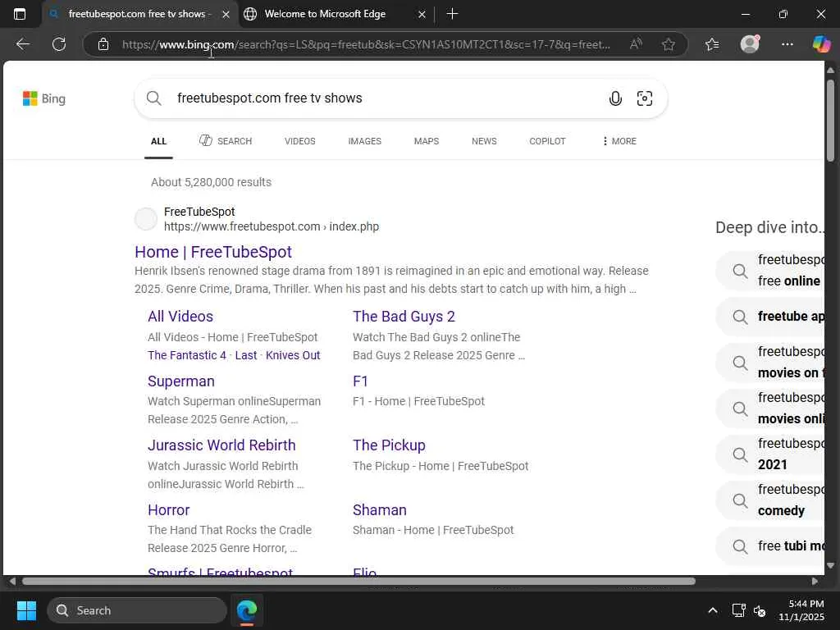The height and width of the screenshot is (630, 840).
Task: Open the Tab actions menu icon
Action: [x=20, y=14]
